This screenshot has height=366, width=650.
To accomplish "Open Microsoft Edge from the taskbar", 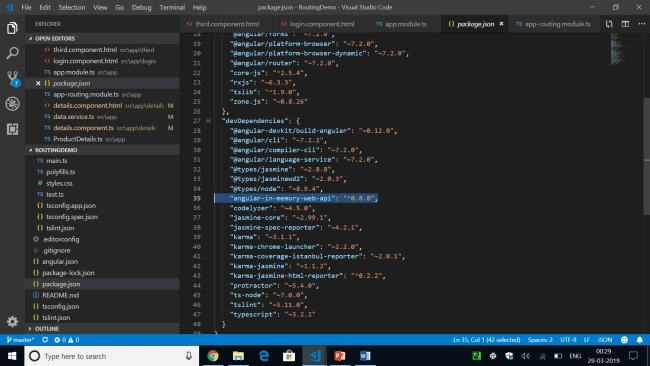I will click(x=264, y=356).
